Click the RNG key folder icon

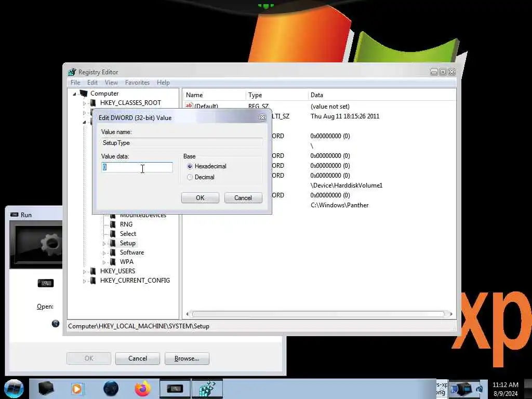pyautogui.click(x=113, y=224)
